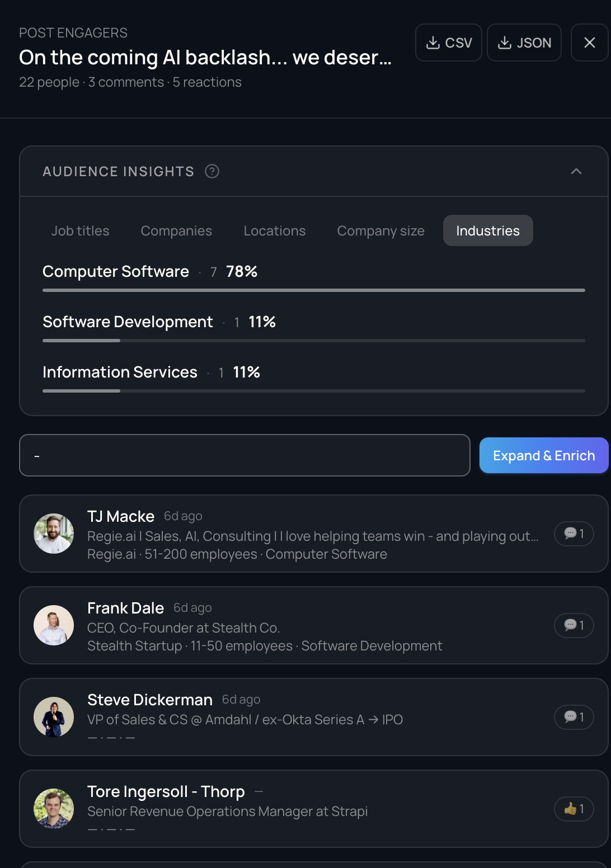Click the Software Development industry row
Screen dimensions: 611x868
tap(314, 328)
